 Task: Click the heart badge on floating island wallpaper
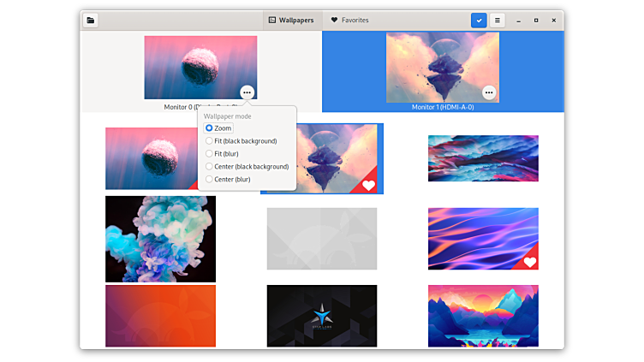click(369, 185)
